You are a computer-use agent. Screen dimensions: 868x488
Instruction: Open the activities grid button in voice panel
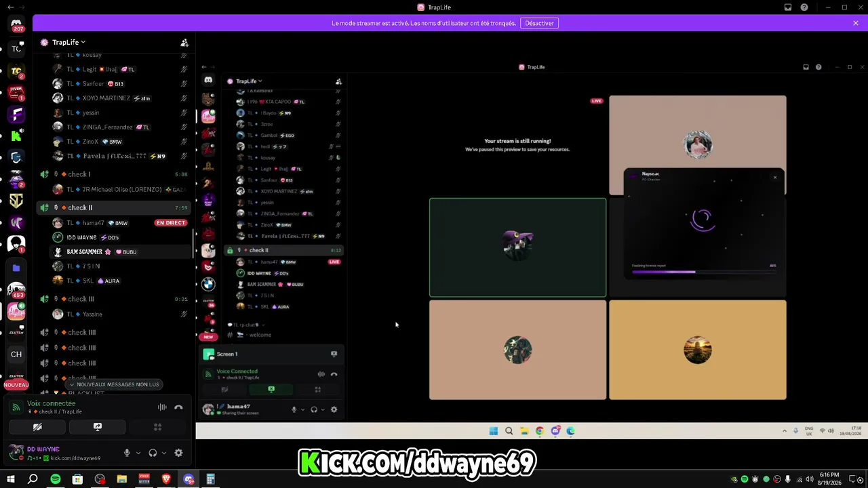157,427
